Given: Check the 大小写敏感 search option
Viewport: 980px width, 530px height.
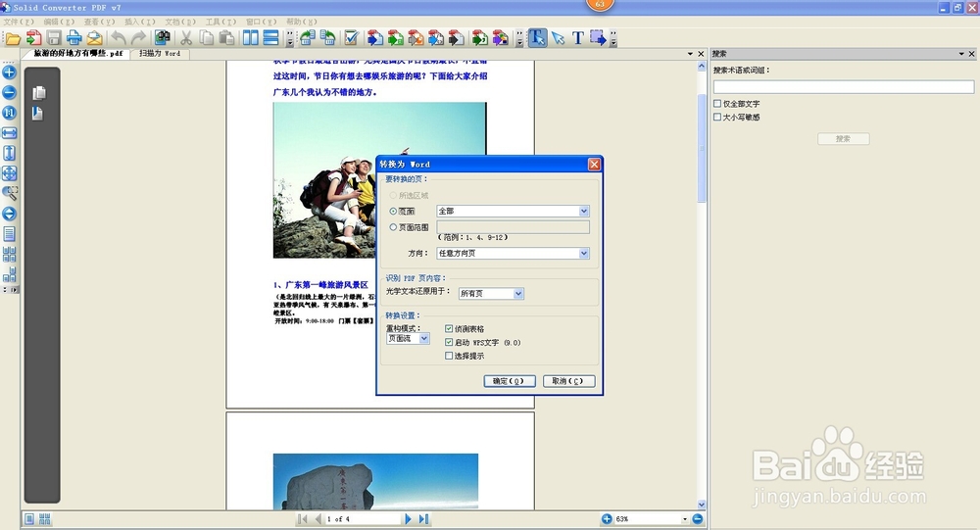Looking at the screenshot, I should point(717,117).
